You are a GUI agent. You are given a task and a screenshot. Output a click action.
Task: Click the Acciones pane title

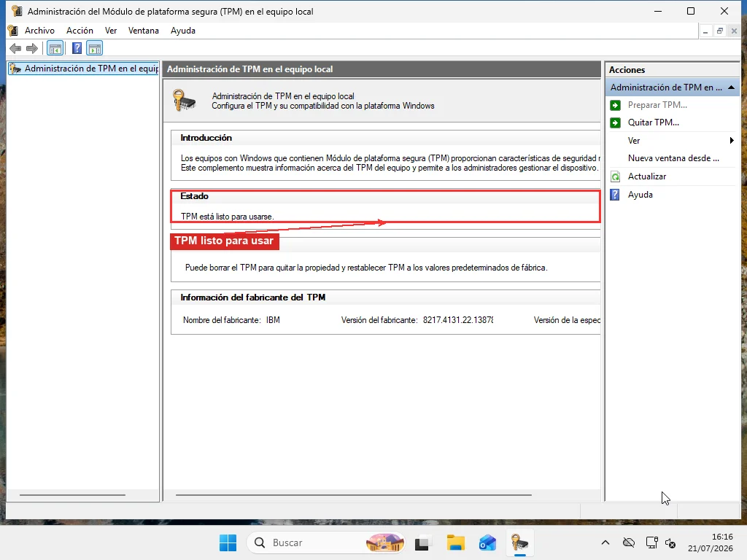627,70
